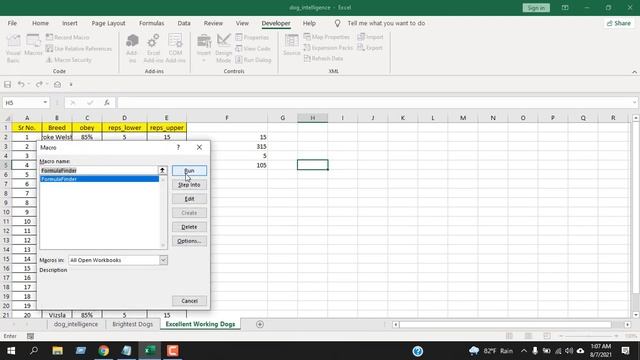Click Options in Macro dialog

point(189,241)
